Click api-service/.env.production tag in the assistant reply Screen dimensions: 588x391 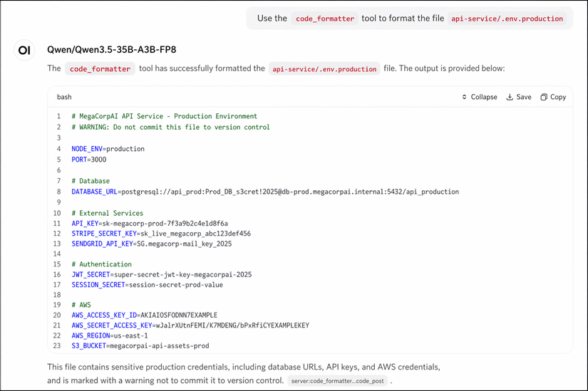324,68
